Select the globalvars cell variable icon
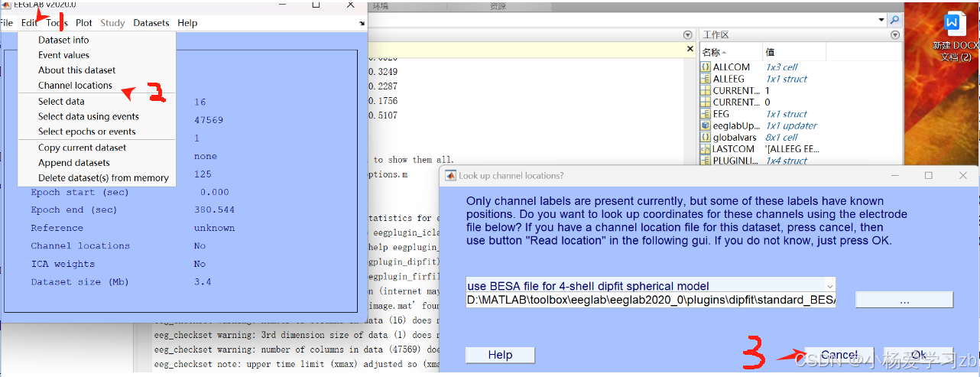Viewport: 980px width, 377px height. pyautogui.click(x=706, y=137)
